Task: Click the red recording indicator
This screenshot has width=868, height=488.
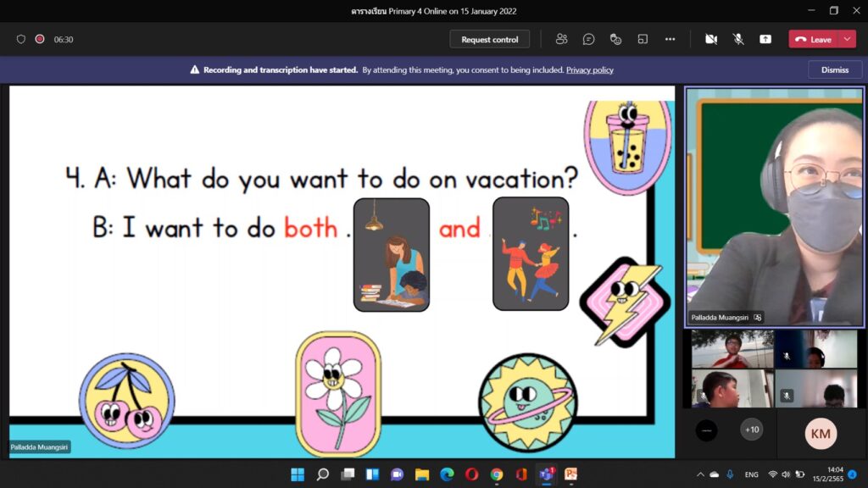Action: [40, 39]
